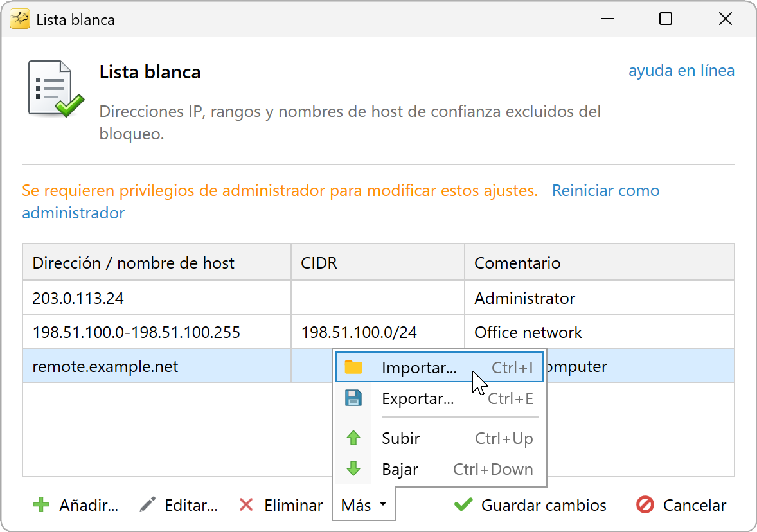Sort by Dirección / nombre de host column
This screenshot has height=532, width=757.
pos(157,262)
